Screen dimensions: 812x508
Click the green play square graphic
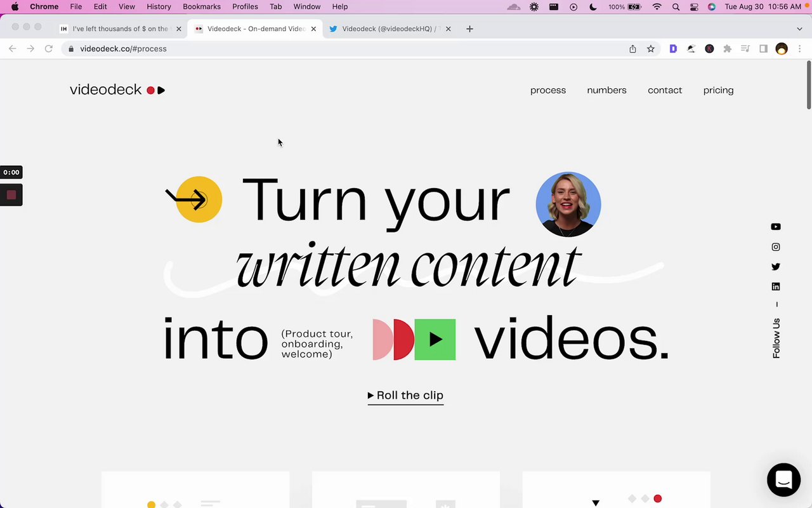[435, 340]
